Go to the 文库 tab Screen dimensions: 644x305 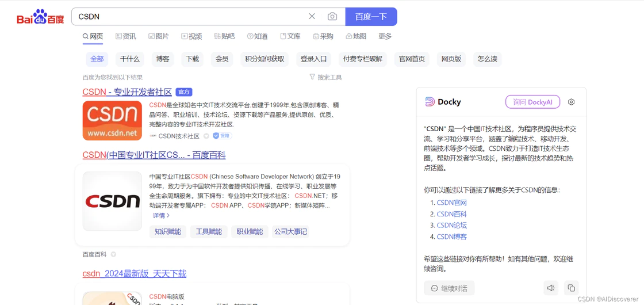coord(290,36)
